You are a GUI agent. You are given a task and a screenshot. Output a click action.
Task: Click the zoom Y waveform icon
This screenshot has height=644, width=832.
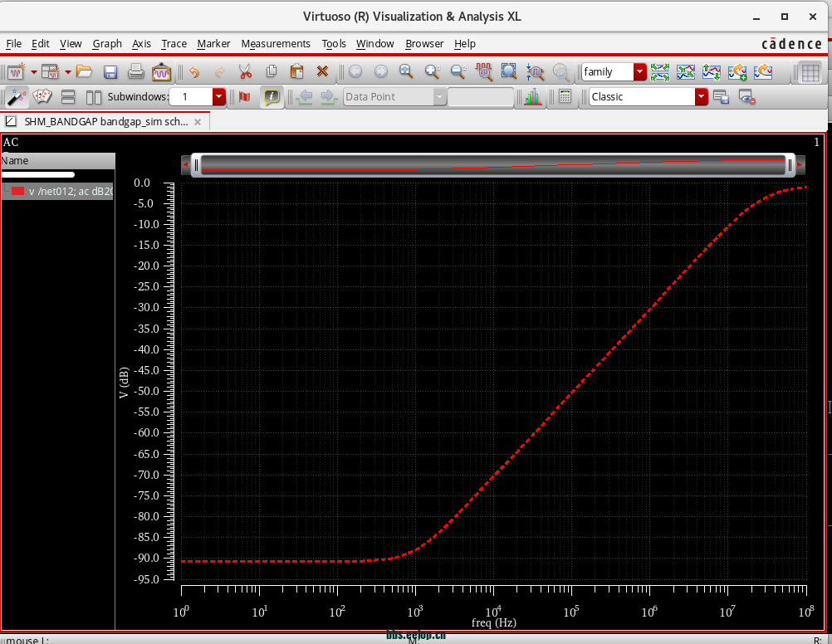pos(535,71)
